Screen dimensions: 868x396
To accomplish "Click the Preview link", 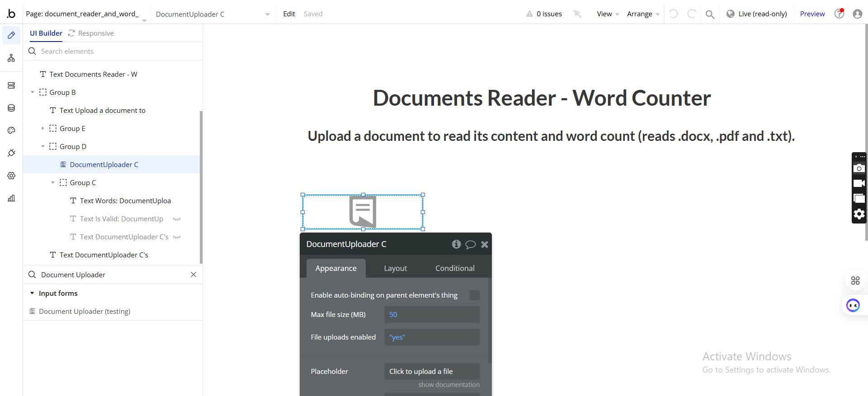I will (x=812, y=14).
